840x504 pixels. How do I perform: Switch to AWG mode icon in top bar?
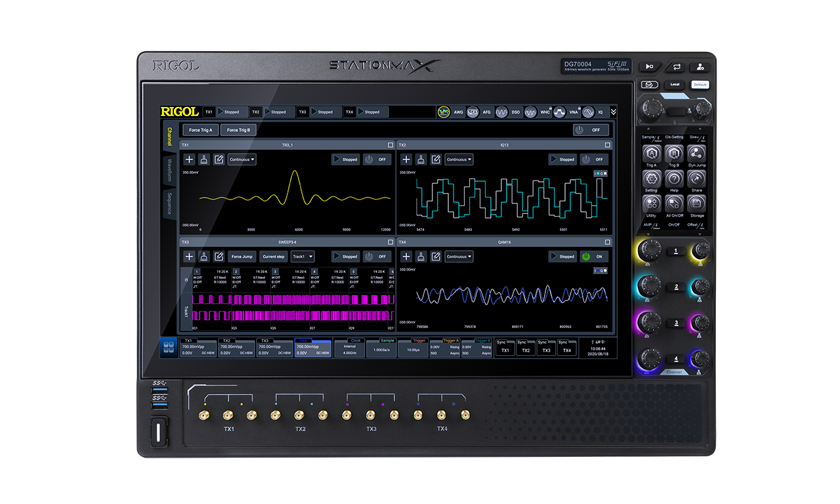click(444, 112)
